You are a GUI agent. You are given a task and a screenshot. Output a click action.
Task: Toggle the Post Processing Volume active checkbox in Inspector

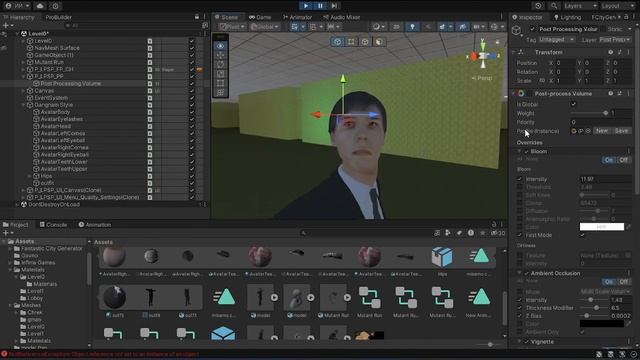[x=532, y=29]
